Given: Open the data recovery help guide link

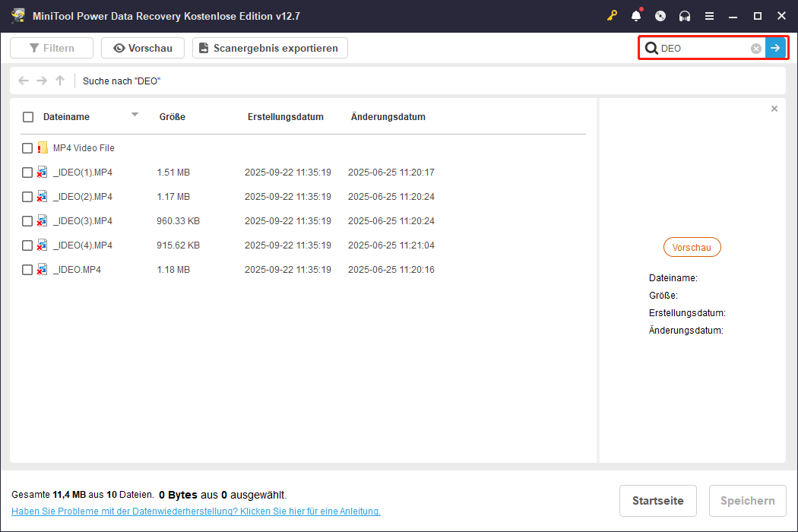Looking at the screenshot, I should point(195,511).
